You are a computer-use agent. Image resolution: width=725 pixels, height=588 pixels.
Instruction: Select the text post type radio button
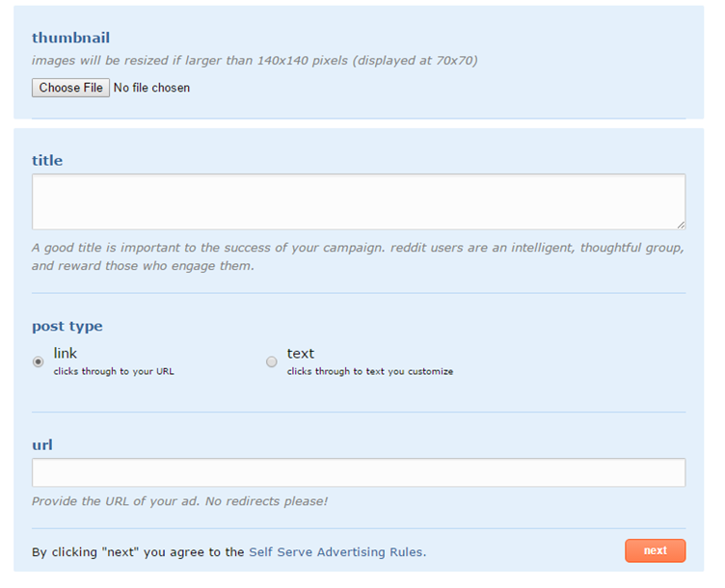(272, 362)
